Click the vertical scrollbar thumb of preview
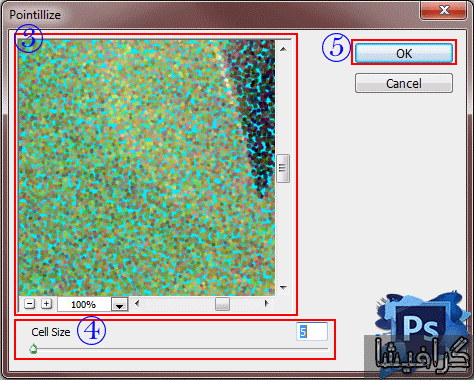The image size is (474, 380). pos(283,168)
